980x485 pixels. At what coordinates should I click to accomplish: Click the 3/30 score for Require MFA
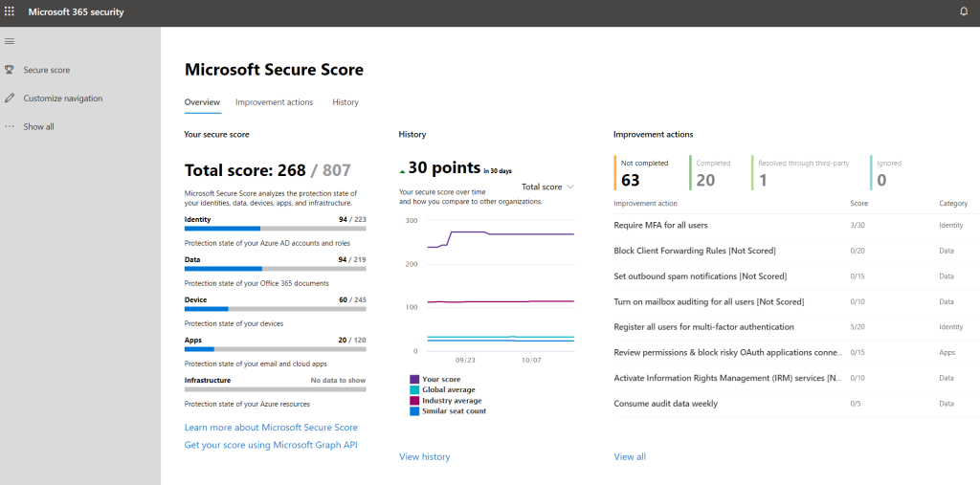point(857,225)
